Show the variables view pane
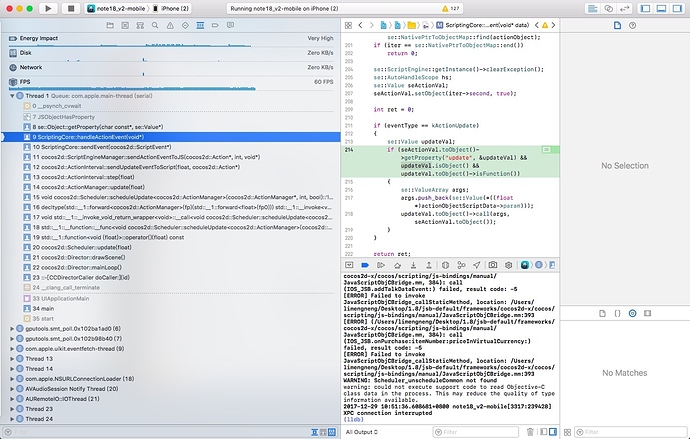 (544, 432)
